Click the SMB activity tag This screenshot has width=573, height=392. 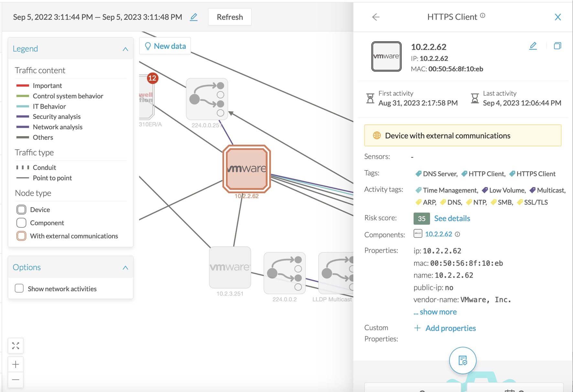tap(502, 202)
